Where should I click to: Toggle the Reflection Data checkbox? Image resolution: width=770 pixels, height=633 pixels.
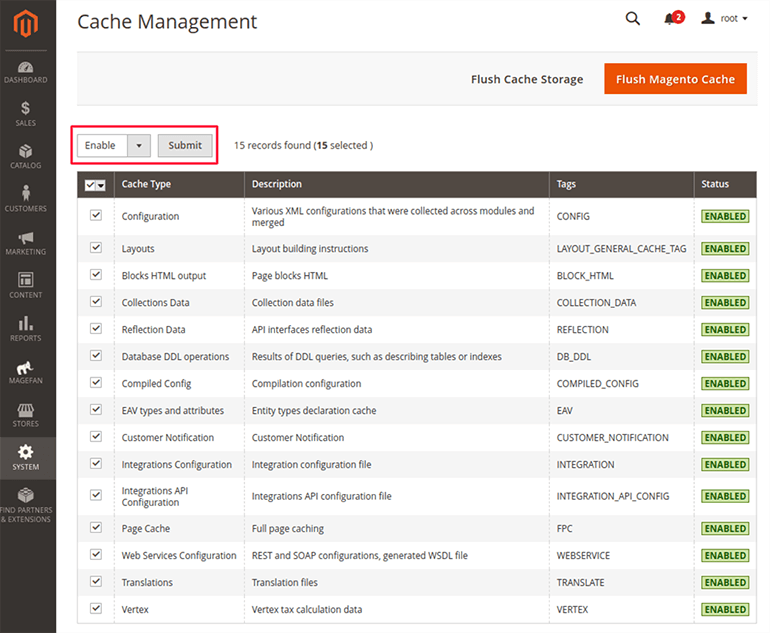tap(96, 329)
